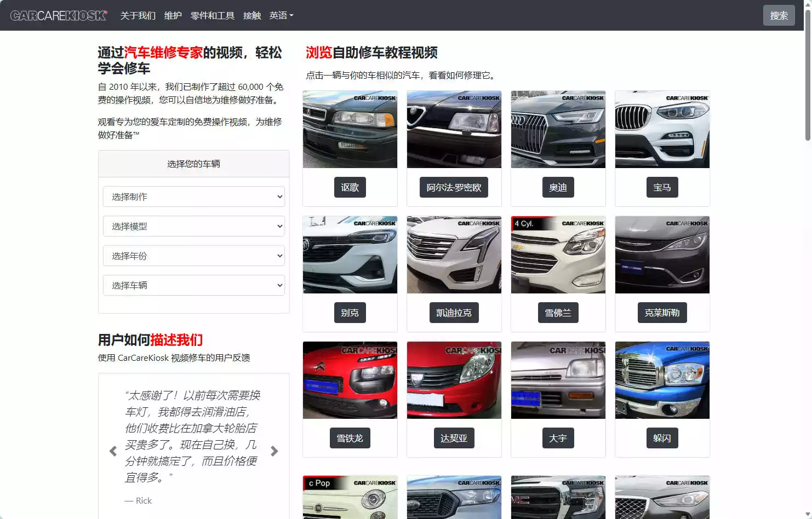Image resolution: width=812 pixels, height=519 pixels.
Task: Open the 达契亚 car thumbnail image
Action: [454, 380]
